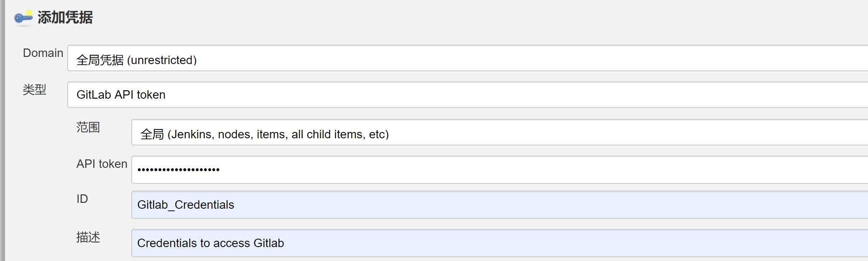Click the 描述 field with Credentials to access Gitlab
Image resolution: width=868 pixels, height=261 pixels.
tap(500, 243)
